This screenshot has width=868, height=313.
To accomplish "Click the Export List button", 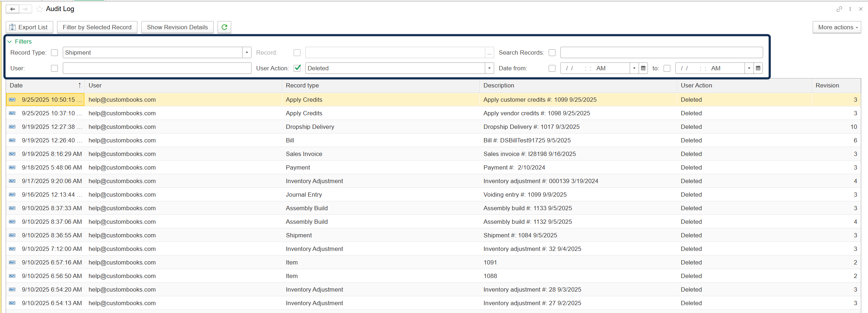I will pyautogui.click(x=29, y=27).
